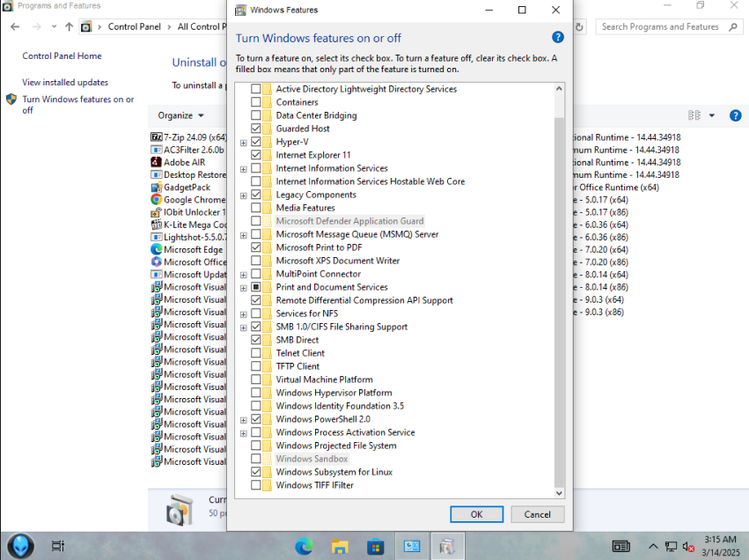Click the network icon in system tray

coord(672,546)
